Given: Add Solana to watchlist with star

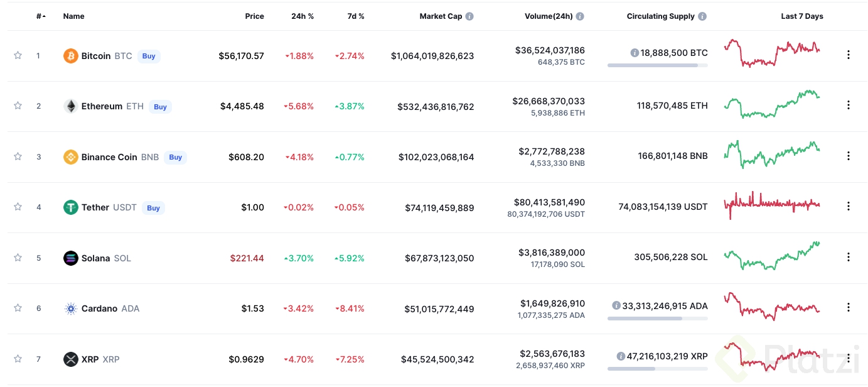Looking at the screenshot, I should (18, 258).
